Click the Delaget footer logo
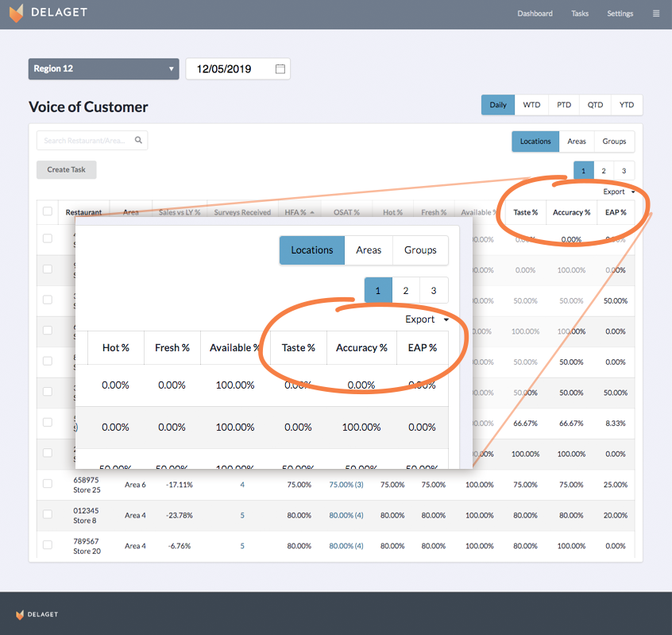This screenshot has width=672, height=635. pos(37,614)
